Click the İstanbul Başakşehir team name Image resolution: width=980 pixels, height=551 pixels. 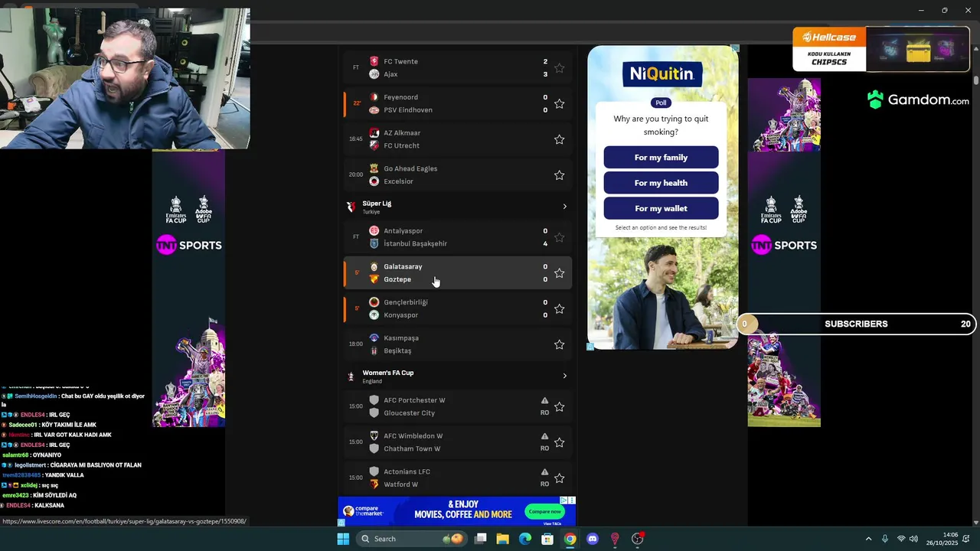[x=415, y=243]
